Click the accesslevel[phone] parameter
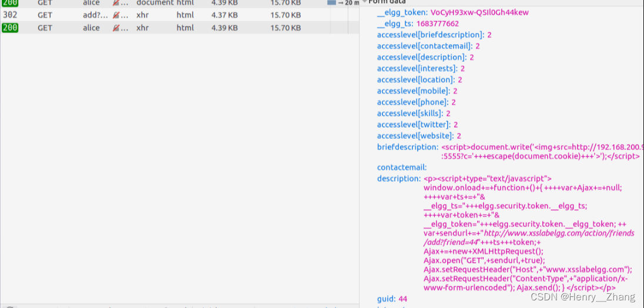This screenshot has height=308, width=644. click(413, 102)
